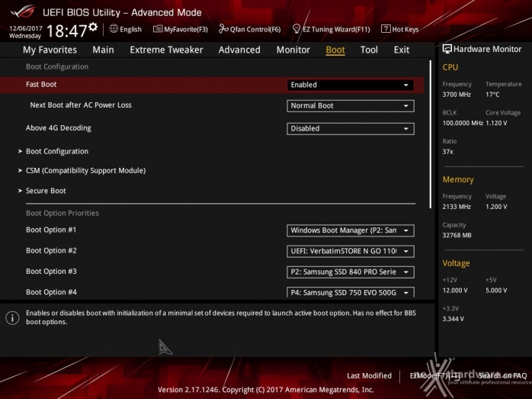Click the 12/06/2017 date text
Image resolution: width=532 pixels, height=399 pixels.
coord(25,28)
